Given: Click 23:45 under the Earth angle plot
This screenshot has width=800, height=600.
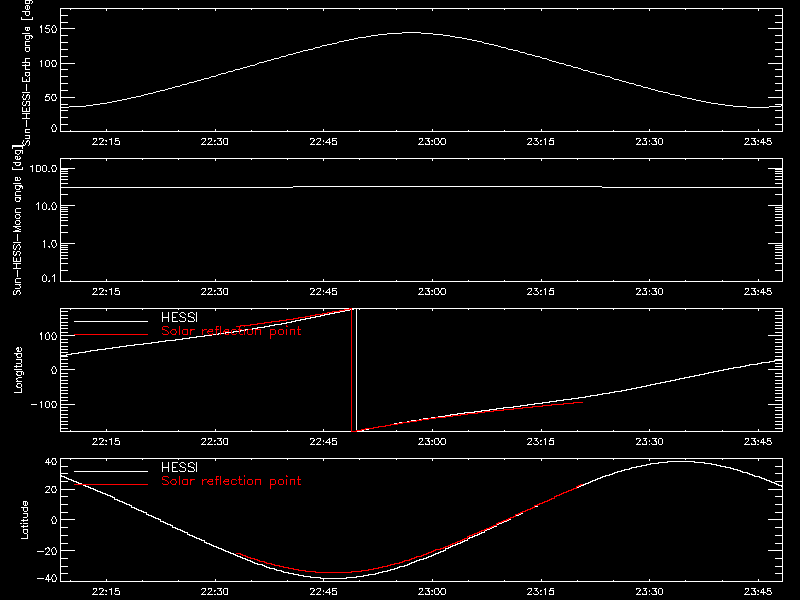Looking at the screenshot, I should click(758, 142).
